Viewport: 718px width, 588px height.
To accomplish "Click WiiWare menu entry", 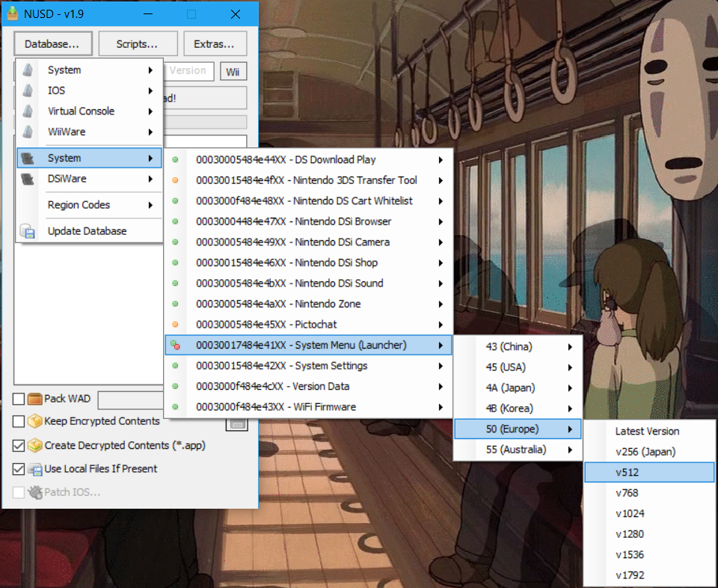I will (x=89, y=132).
